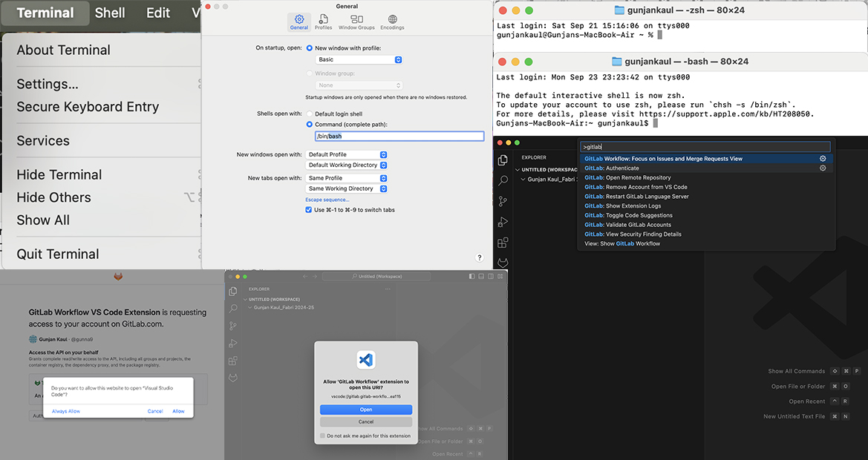868x460 pixels.
Task: Click the back arrow in the dimmed VS Code title bar
Action: 305,276
